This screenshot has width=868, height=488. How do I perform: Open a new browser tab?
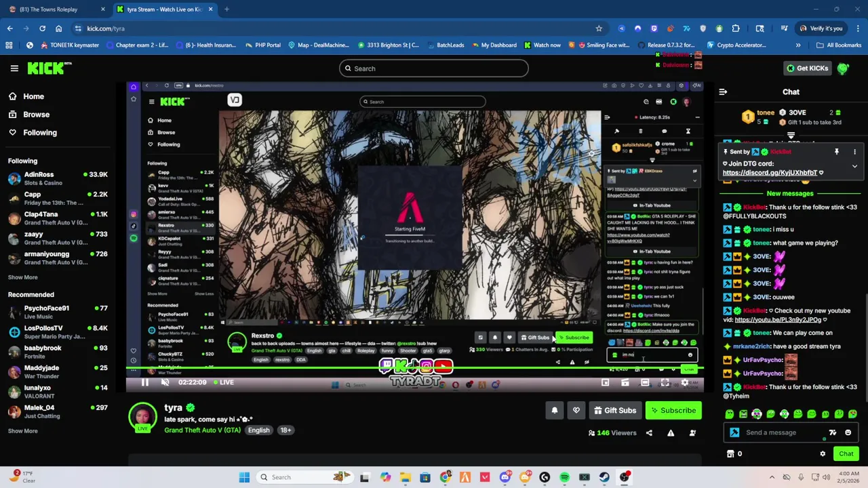point(226,9)
